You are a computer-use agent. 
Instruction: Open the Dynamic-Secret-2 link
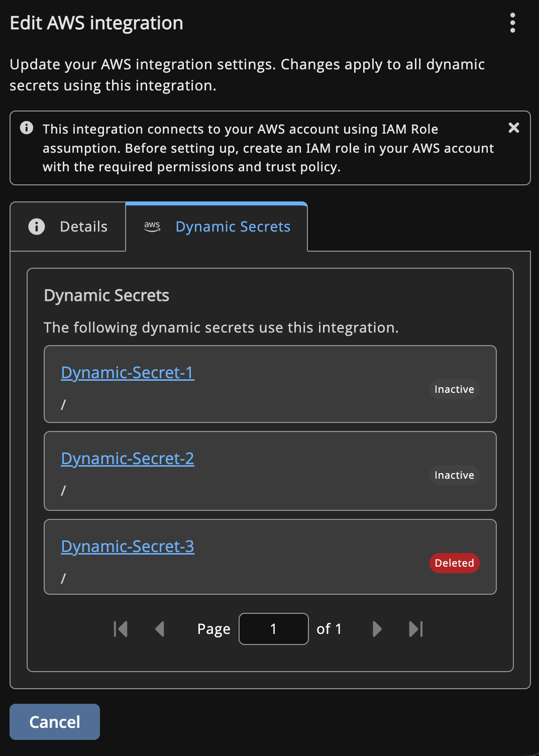[128, 459]
